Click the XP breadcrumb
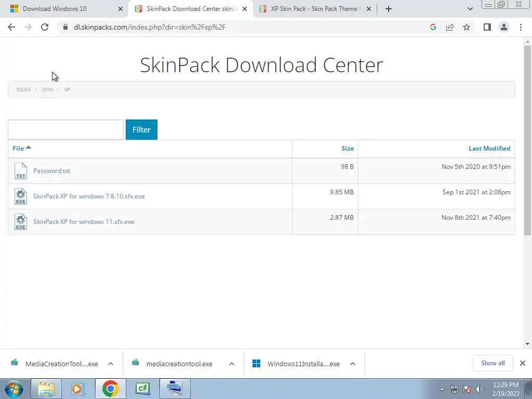 (x=67, y=89)
